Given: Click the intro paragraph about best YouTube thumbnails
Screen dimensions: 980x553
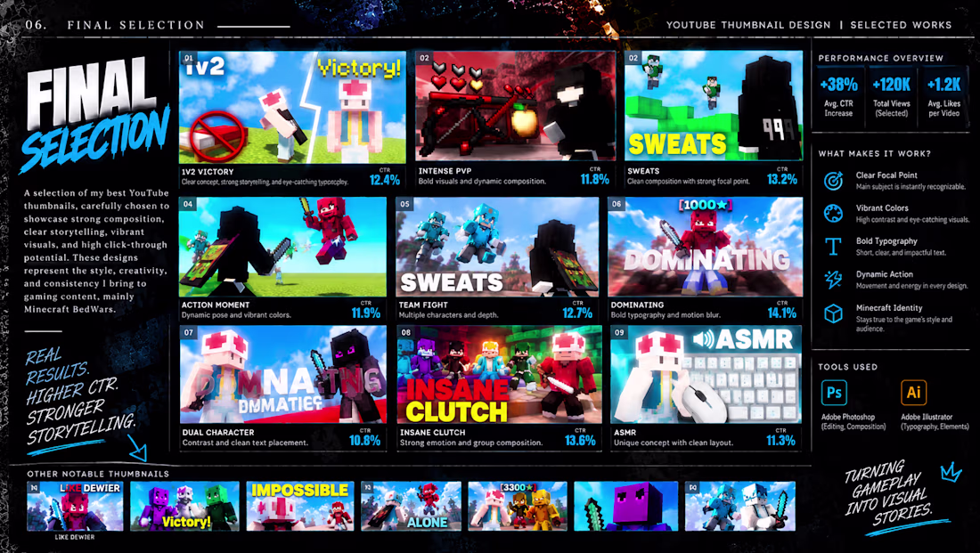Looking at the screenshot, I should tap(96, 251).
